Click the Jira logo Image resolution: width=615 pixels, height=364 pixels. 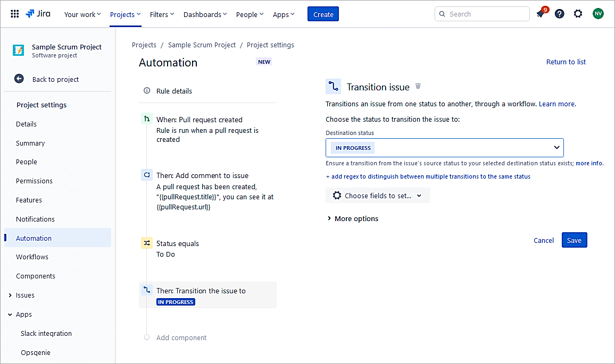coord(38,14)
